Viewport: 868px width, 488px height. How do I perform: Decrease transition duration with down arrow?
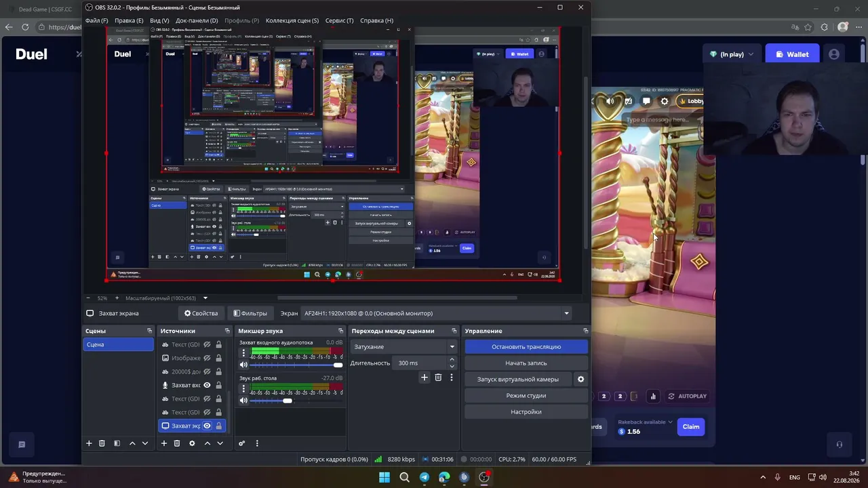point(452,367)
